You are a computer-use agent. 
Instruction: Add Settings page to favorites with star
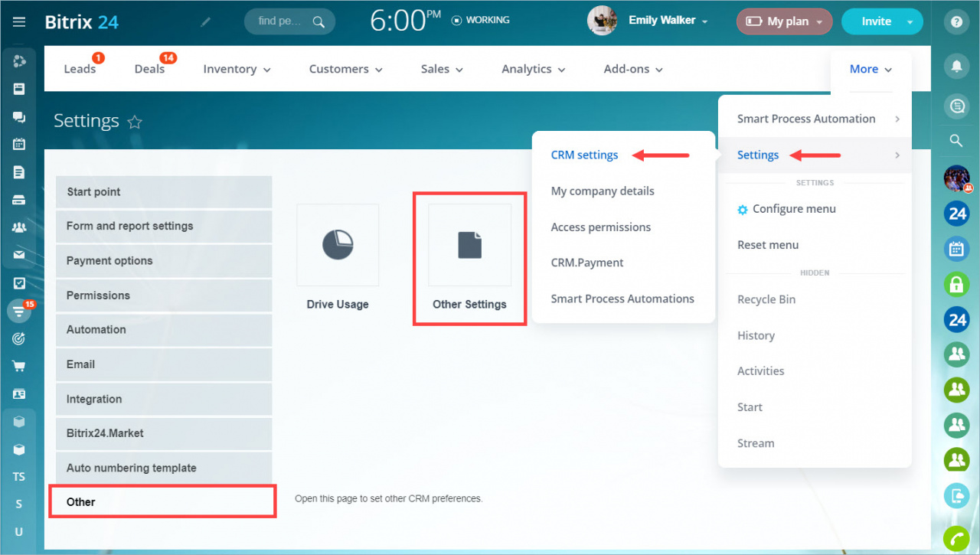(x=135, y=122)
